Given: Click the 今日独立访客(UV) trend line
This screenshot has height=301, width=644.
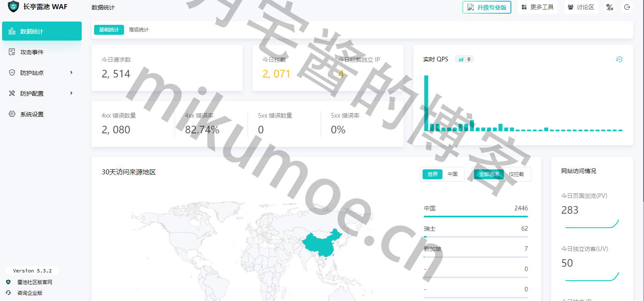Looking at the screenshot, I should tap(592, 277).
